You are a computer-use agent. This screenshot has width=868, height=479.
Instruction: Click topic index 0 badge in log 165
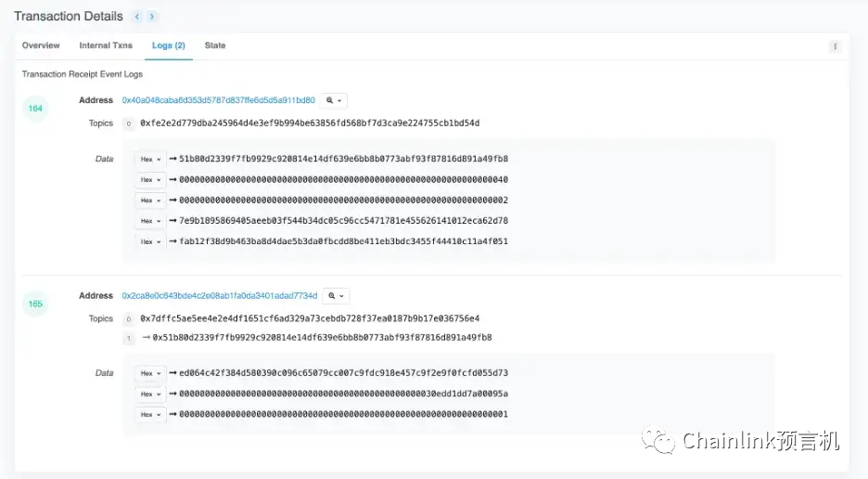[x=128, y=319]
